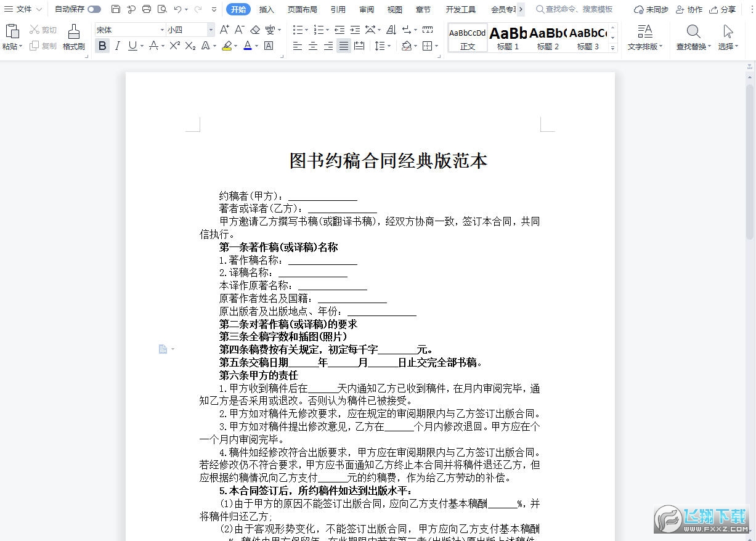
Task: Switch to the 页面布局 tab
Action: [302, 9]
